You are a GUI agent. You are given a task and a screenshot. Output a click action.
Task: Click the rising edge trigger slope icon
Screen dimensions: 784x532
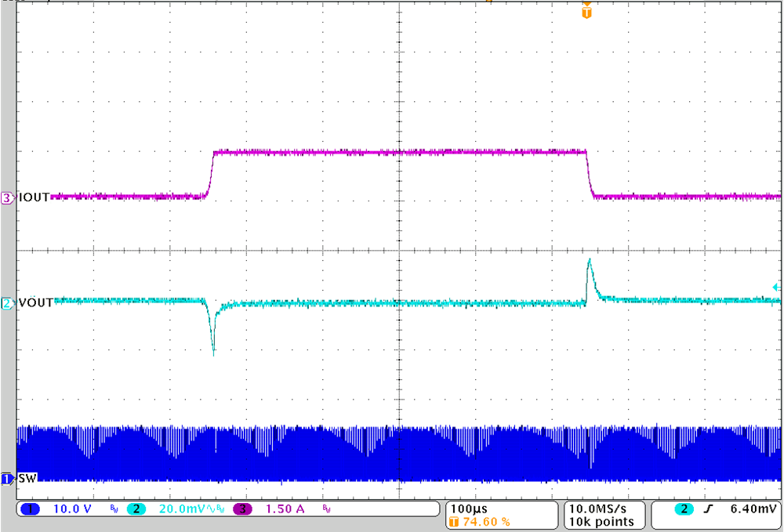click(708, 509)
